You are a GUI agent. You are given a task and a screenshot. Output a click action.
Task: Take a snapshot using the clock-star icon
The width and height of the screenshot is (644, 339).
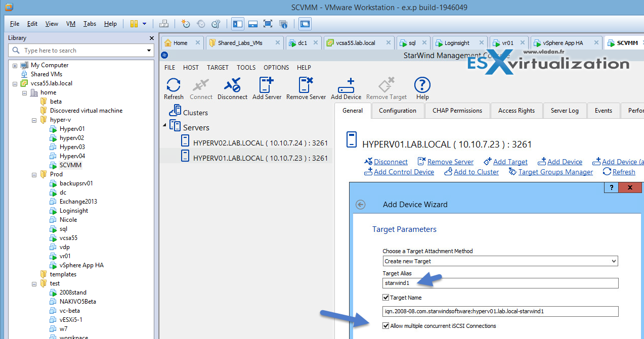(x=186, y=24)
